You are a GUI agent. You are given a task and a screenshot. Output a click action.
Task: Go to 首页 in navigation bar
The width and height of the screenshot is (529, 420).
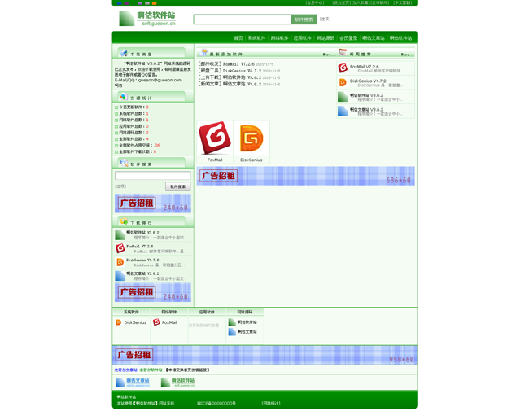click(238, 38)
